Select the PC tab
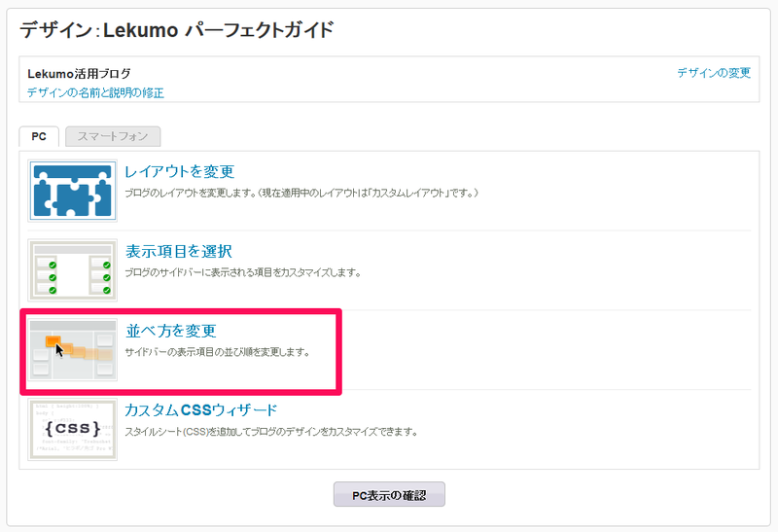 tap(39, 136)
